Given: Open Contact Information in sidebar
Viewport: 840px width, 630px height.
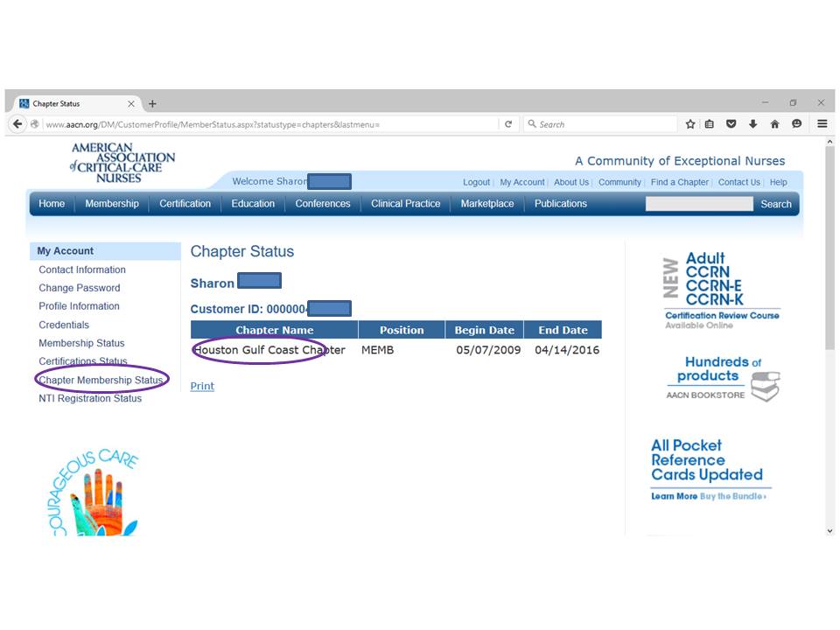Looking at the screenshot, I should pos(82,269).
